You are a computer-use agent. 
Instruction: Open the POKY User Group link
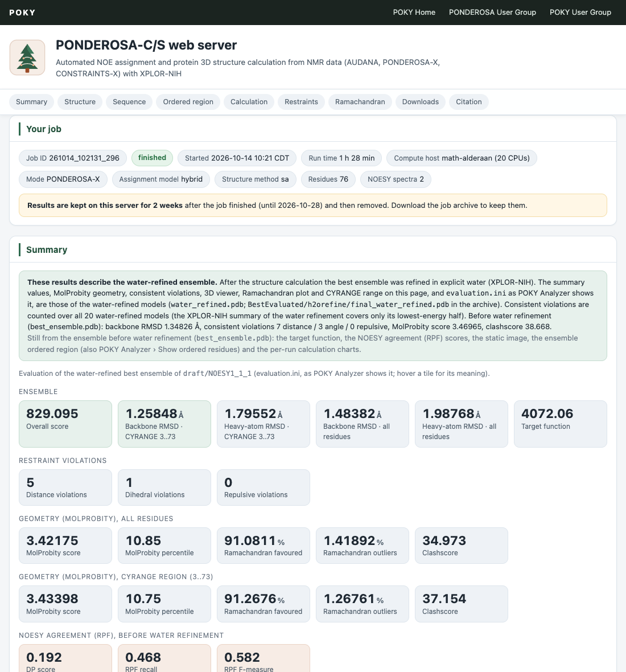coord(580,13)
